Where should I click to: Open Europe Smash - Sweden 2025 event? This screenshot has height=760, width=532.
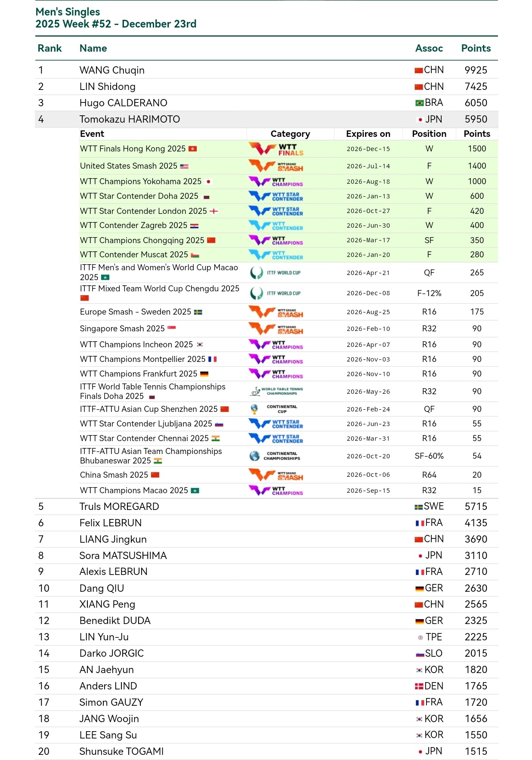tap(136, 312)
